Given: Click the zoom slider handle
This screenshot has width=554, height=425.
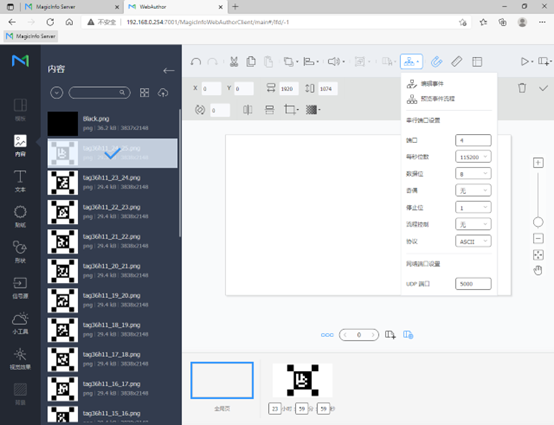Looking at the screenshot, I should click(538, 222).
